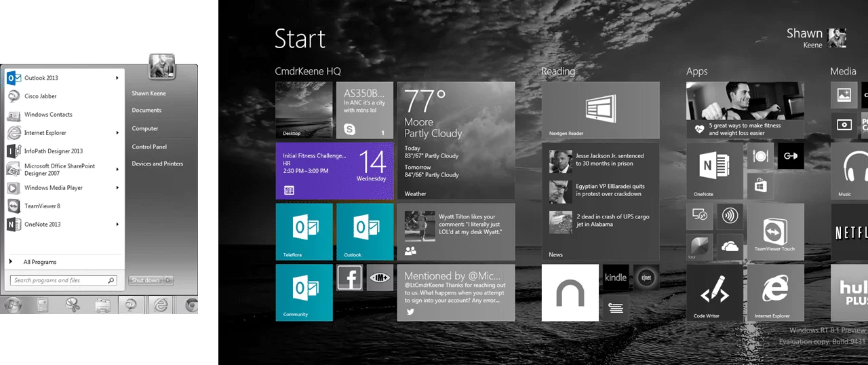Click Internet Explorer icon on taskbar

click(x=161, y=305)
